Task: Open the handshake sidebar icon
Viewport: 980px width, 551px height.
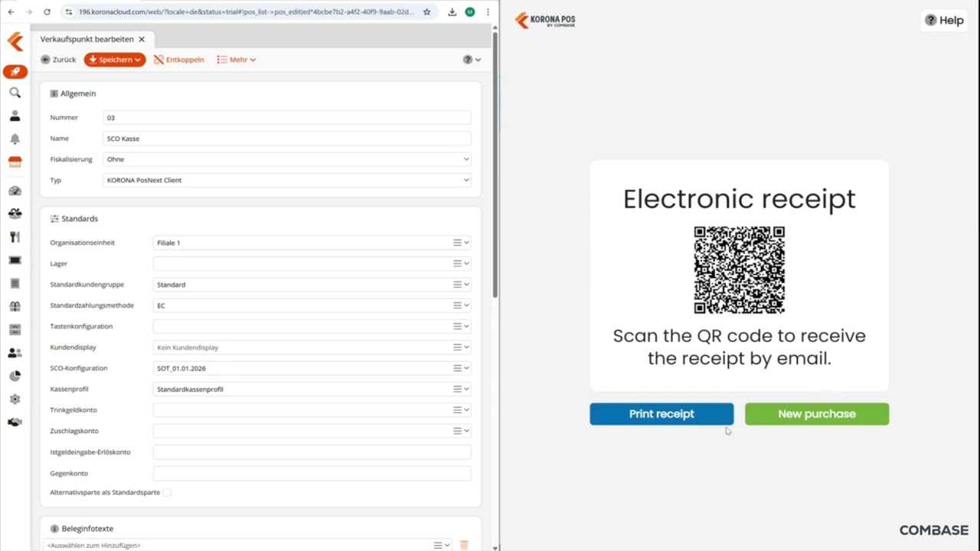Action: pos(15,422)
